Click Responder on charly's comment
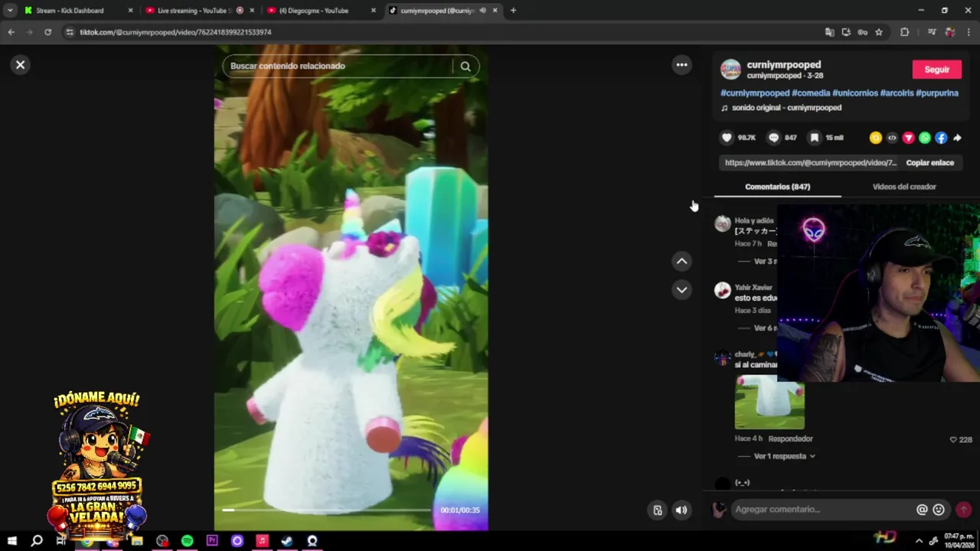 790,439
